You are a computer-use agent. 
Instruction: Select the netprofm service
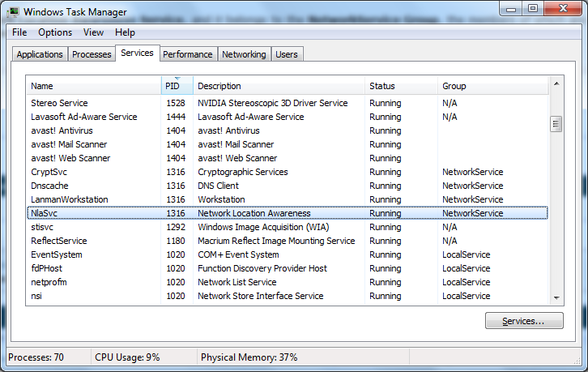point(49,282)
